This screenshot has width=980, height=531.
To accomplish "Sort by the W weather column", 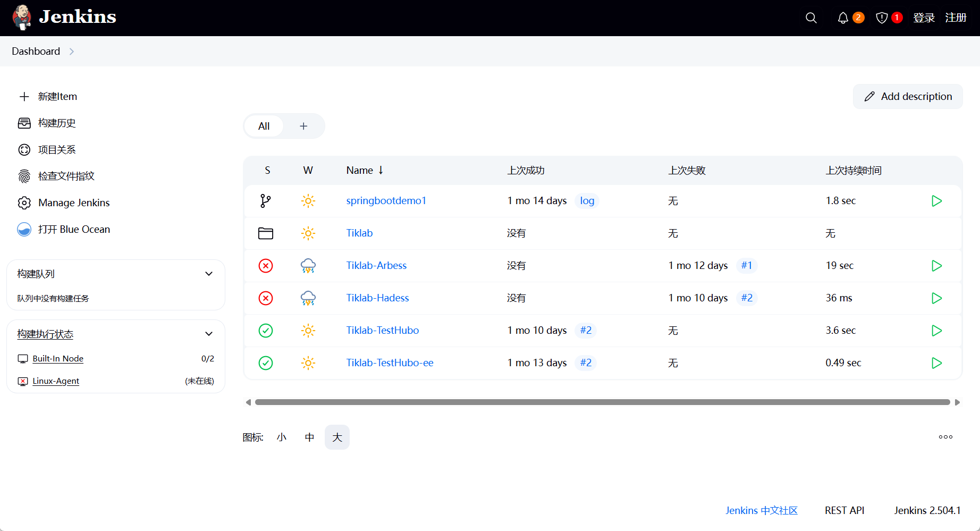I will [x=308, y=171].
